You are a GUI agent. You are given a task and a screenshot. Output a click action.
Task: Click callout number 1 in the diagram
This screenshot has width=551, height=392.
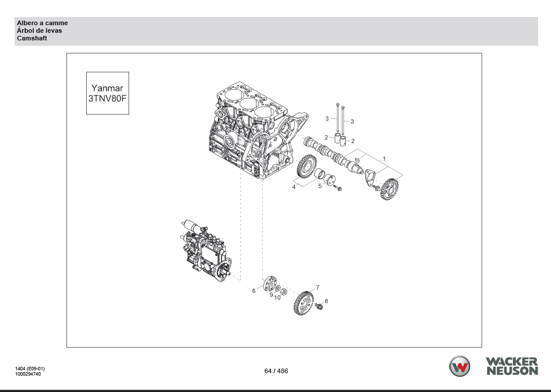(x=384, y=159)
